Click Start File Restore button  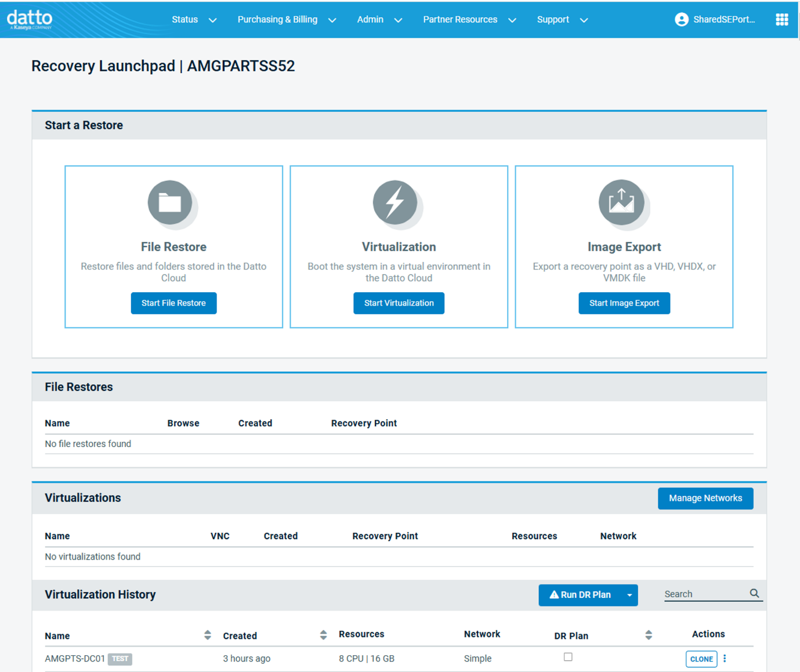click(x=173, y=303)
